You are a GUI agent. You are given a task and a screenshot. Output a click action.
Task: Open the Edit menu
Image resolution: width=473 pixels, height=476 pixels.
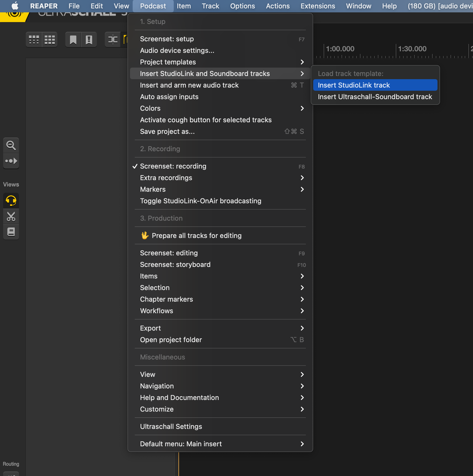click(x=97, y=6)
